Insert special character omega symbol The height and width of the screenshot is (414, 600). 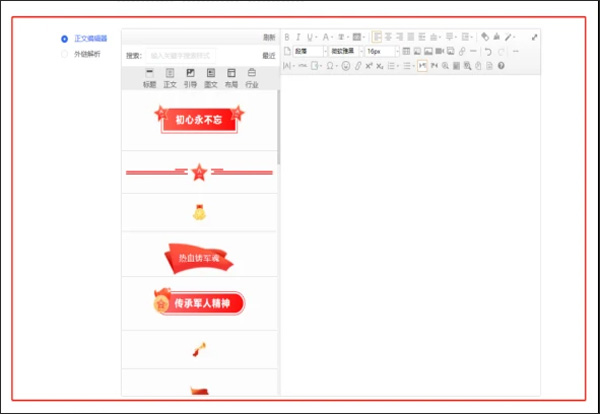pyautogui.click(x=330, y=66)
